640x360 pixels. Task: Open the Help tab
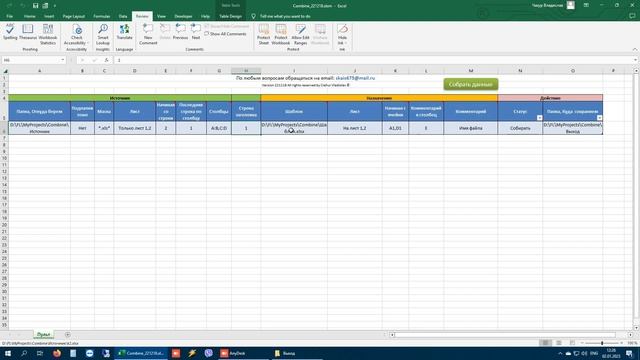(205, 16)
